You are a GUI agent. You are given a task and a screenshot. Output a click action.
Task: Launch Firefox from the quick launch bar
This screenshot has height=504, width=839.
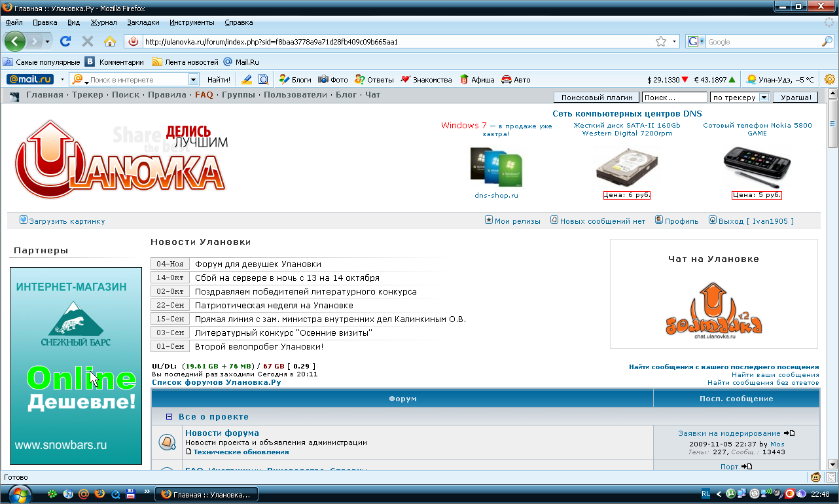tap(99, 494)
